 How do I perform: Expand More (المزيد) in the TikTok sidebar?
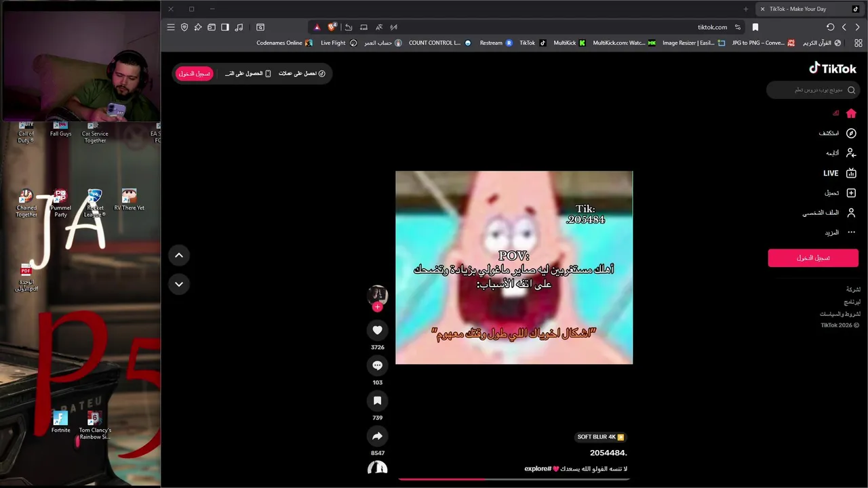[840, 232]
